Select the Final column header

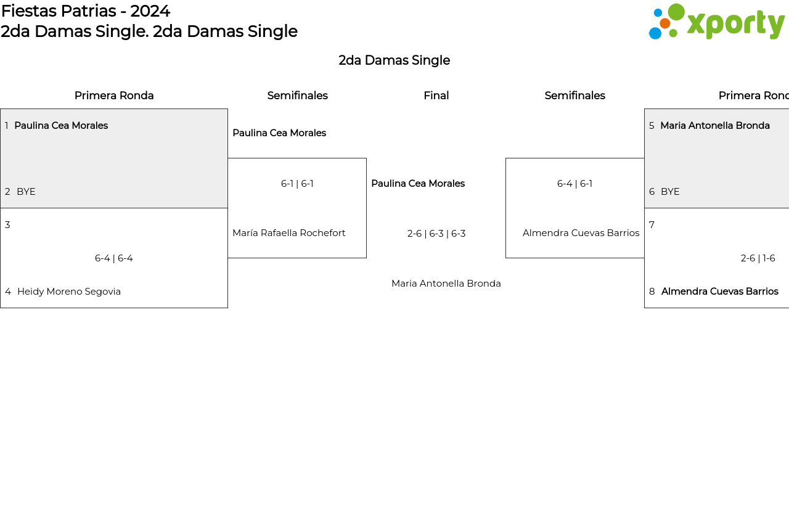[x=436, y=96]
